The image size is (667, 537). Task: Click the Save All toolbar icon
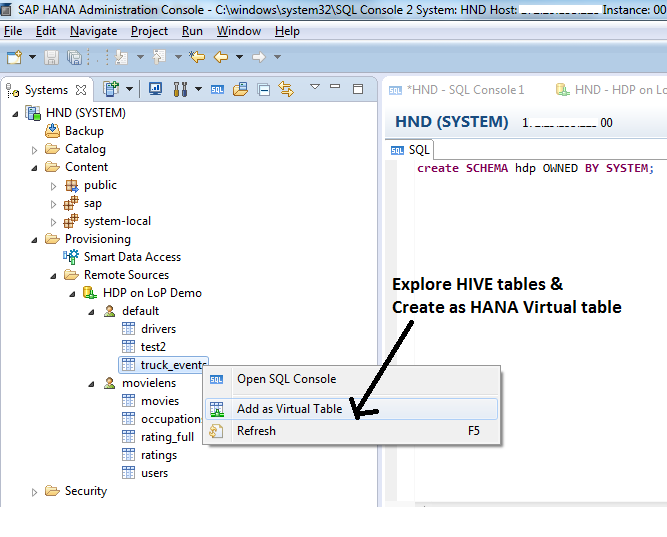tap(74, 57)
